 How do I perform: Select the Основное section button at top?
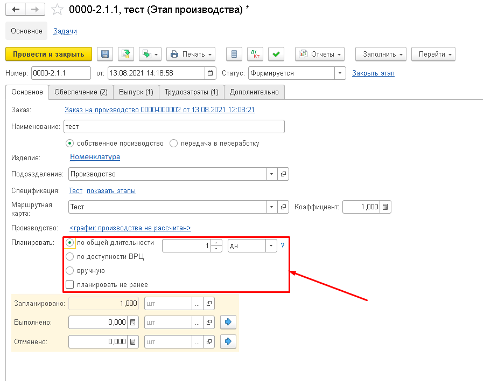26,31
